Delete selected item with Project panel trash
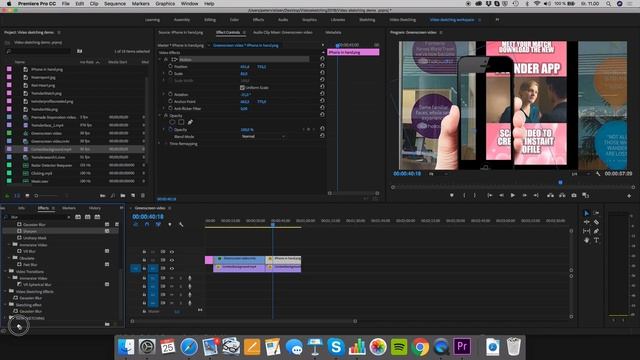Viewport: 640px width, 360px height. [x=142, y=196]
